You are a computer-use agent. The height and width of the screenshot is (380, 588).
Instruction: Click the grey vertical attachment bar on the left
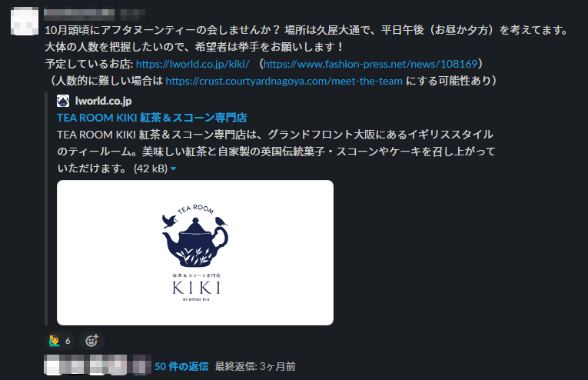[x=46, y=209]
